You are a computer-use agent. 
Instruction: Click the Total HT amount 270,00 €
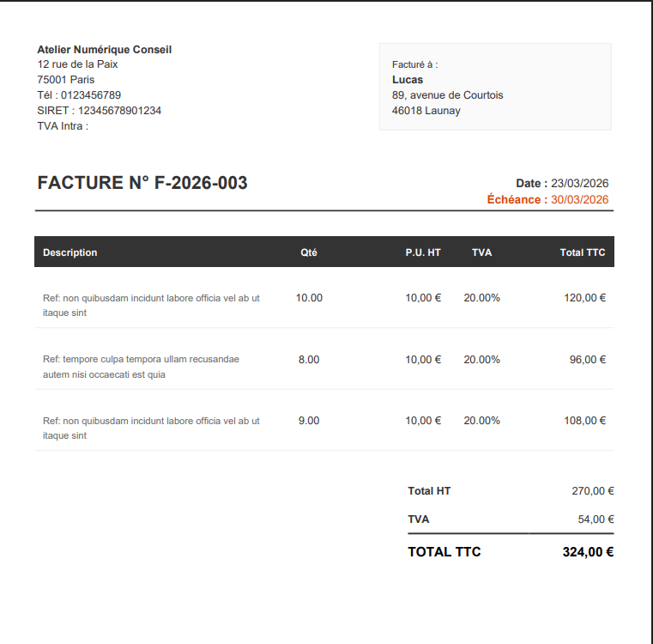(x=593, y=491)
